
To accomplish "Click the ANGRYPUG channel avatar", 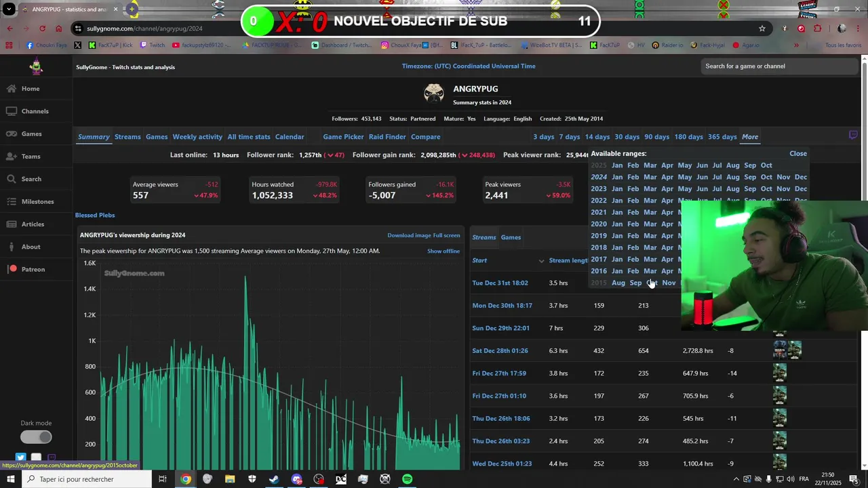I will click(x=434, y=94).
